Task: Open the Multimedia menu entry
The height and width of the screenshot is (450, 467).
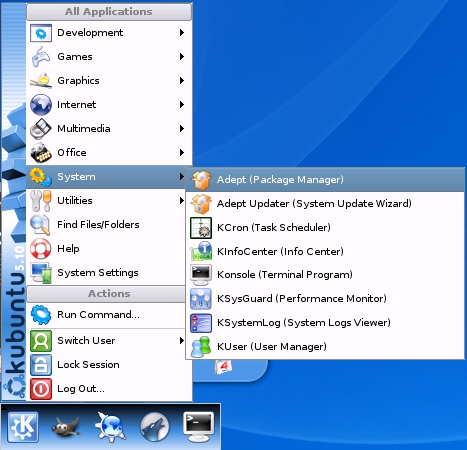Action: pyautogui.click(x=109, y=129)
